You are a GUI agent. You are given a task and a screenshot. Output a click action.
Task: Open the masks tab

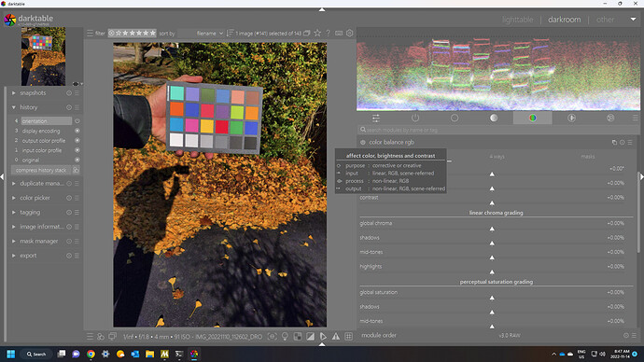coord(588,157)
